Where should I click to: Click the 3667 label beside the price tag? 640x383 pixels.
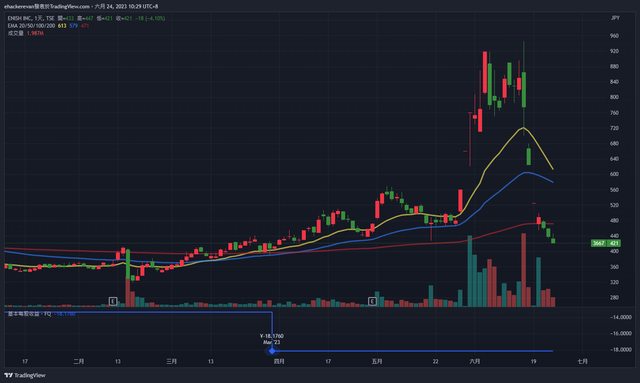599,243
